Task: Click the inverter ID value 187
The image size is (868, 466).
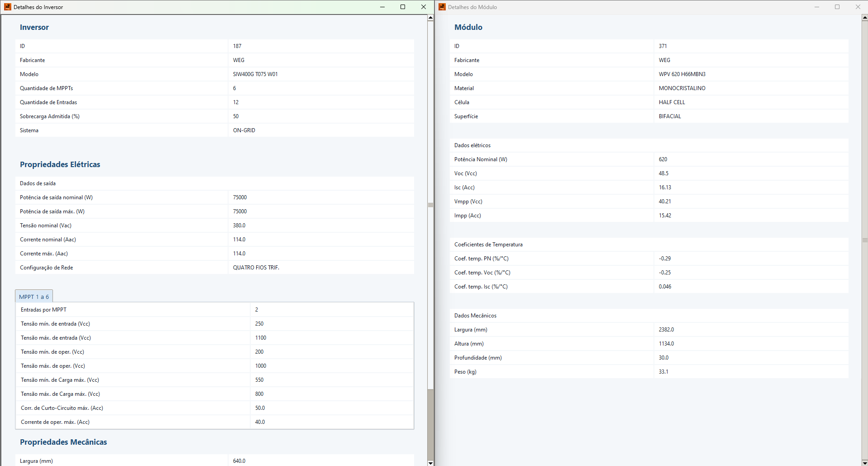Action: coord(237,46)
